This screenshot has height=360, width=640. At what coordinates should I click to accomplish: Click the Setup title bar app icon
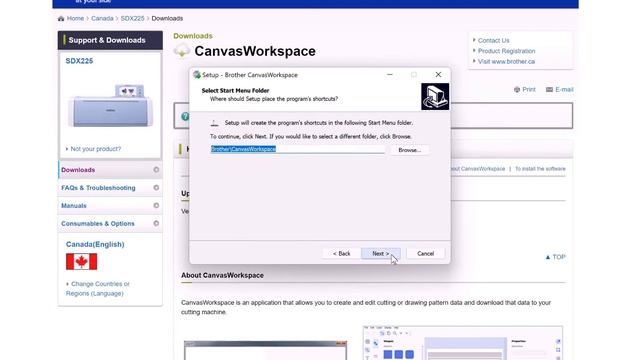tap(197, 75)
